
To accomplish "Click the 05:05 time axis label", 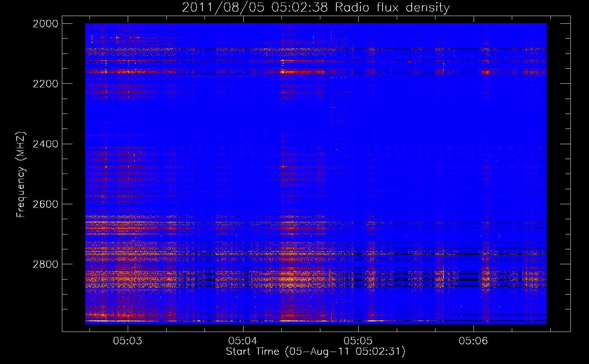I will [x=358, y=341].
